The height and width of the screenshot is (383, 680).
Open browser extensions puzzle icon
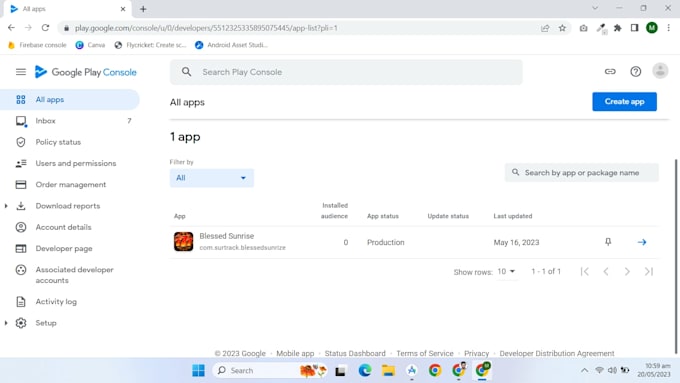pos(618,28)
